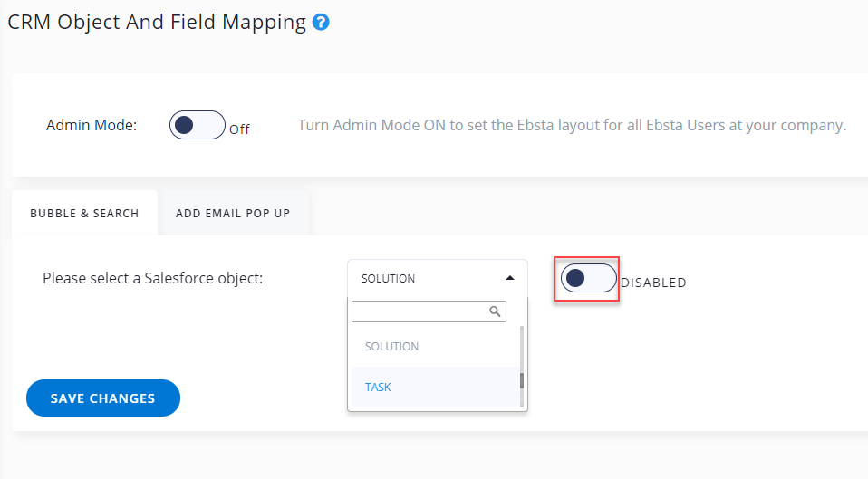868x479 pixels.
Task: Choose TASK from the object list
Action: 378,388
